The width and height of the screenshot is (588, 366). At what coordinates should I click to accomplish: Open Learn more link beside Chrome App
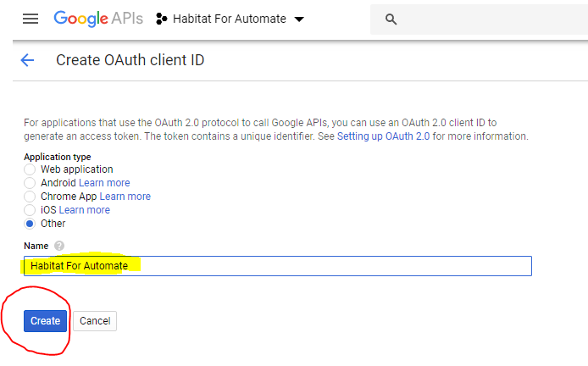coord(125,196)
